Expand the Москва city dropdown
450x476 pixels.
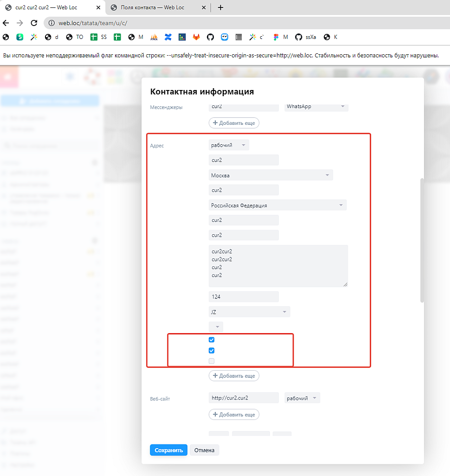pos(270,175)
